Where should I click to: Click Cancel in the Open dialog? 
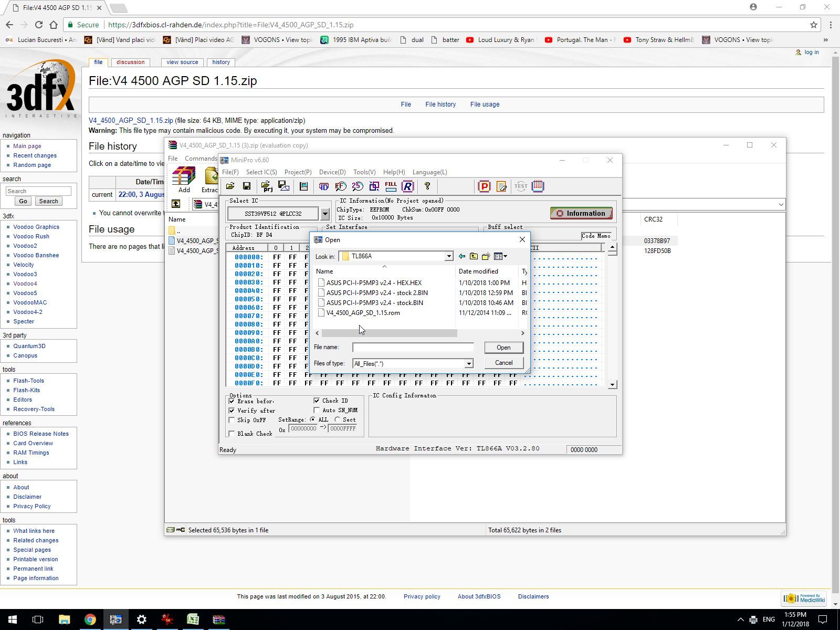[503, 363]
